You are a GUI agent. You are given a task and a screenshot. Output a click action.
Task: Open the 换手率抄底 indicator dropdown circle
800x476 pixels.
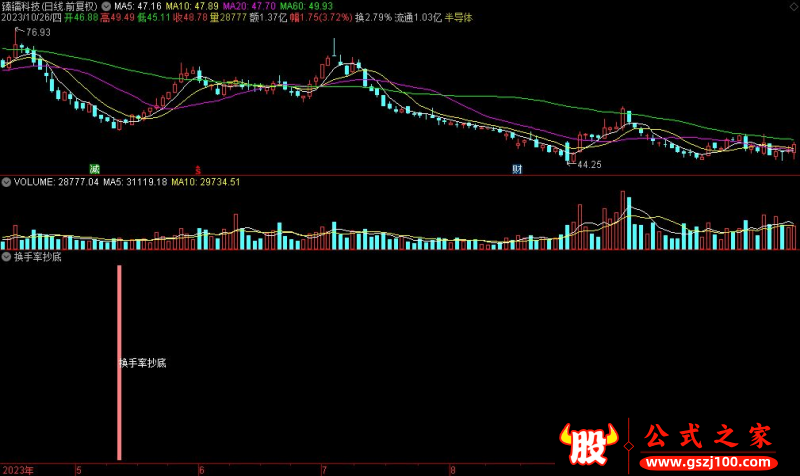point(6,257)
